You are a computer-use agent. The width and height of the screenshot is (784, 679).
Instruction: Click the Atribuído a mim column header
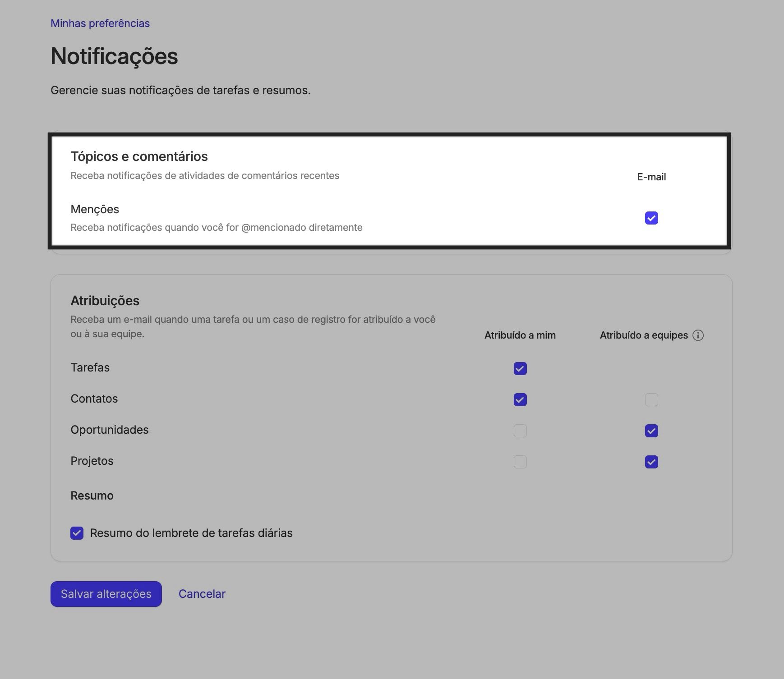click(x=520, y=335)
